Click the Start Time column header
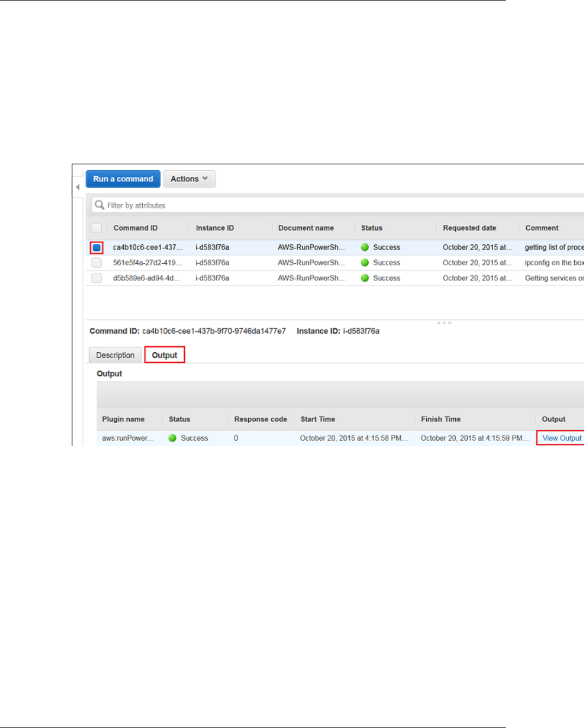 [318, 419]
